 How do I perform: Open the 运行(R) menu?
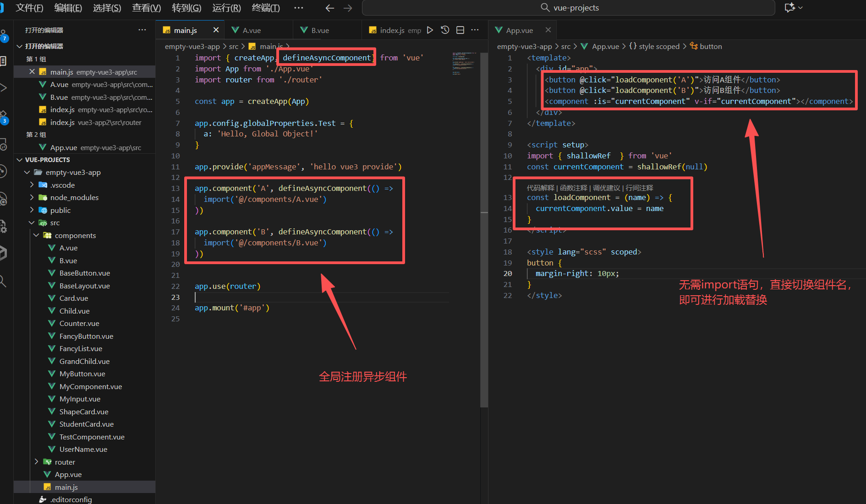point(226,8)
